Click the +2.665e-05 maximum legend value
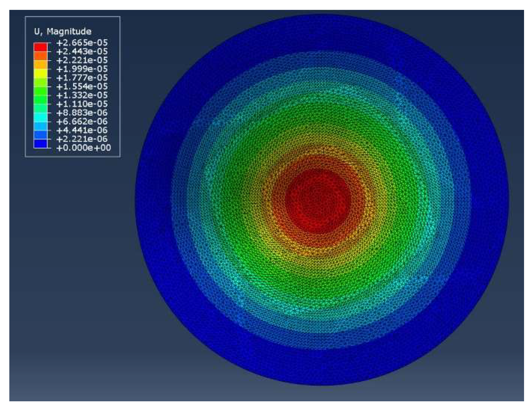 point(82,43)
